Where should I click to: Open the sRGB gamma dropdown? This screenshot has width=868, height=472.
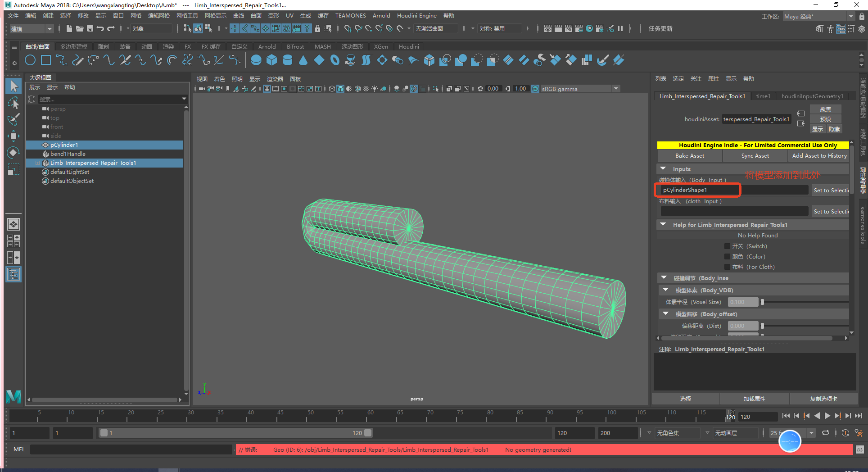(x=616, y=89)
